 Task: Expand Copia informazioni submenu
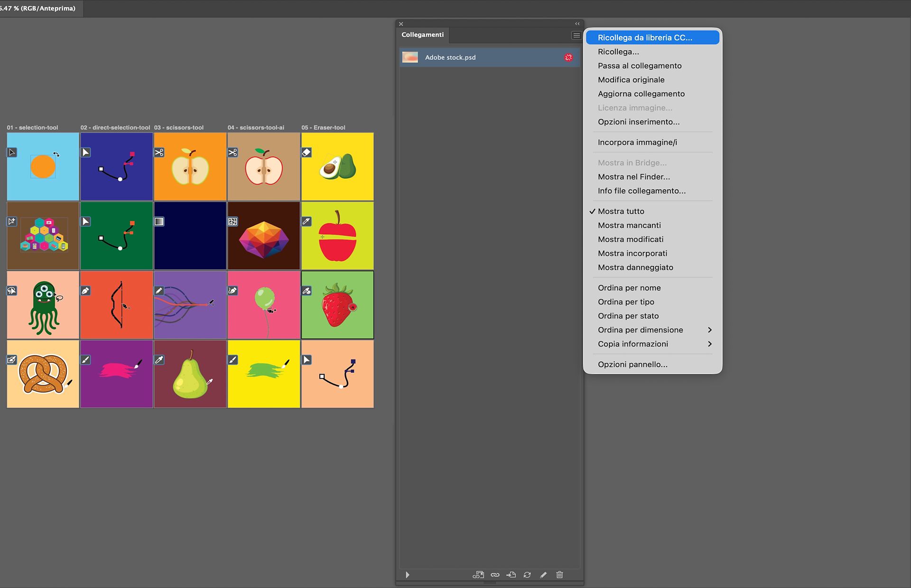(652, 344)
